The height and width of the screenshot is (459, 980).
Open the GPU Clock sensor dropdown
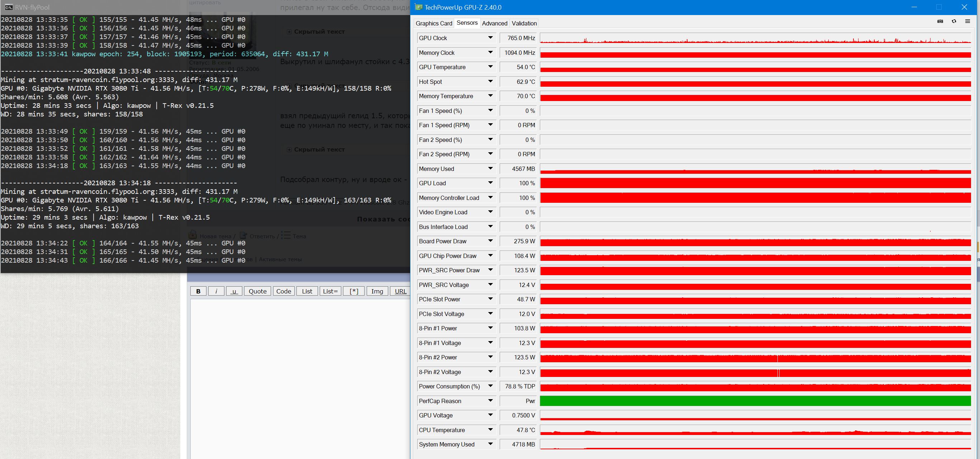tap(490, 38)
